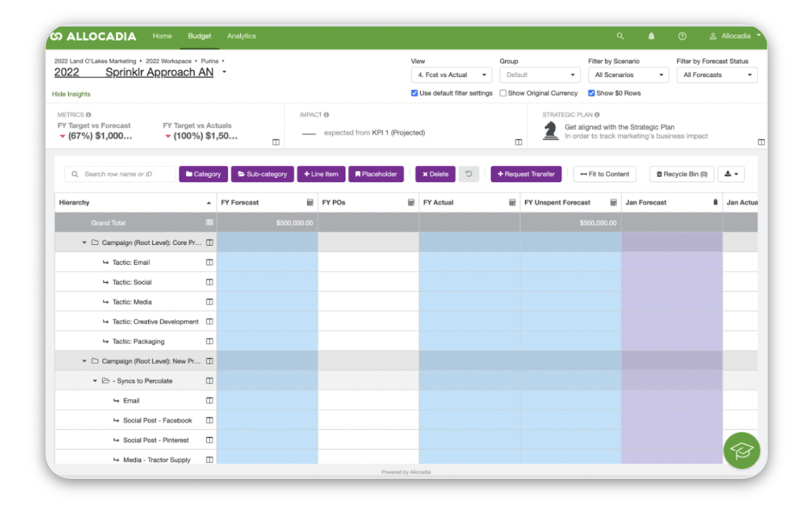Open panel icon for Tactic: Media row

[209, 302]
